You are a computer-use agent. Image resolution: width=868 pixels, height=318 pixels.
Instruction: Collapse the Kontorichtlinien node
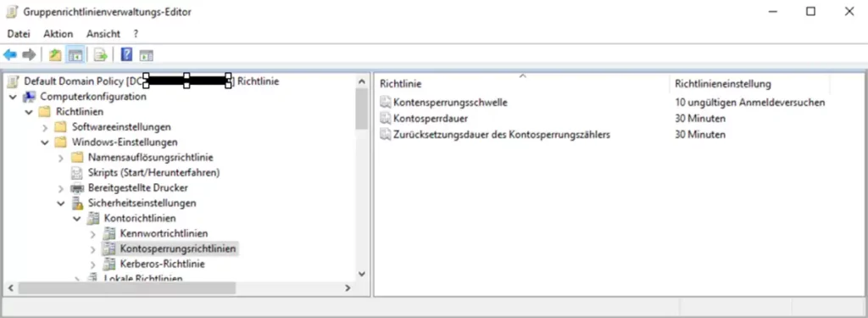[77, 219]
